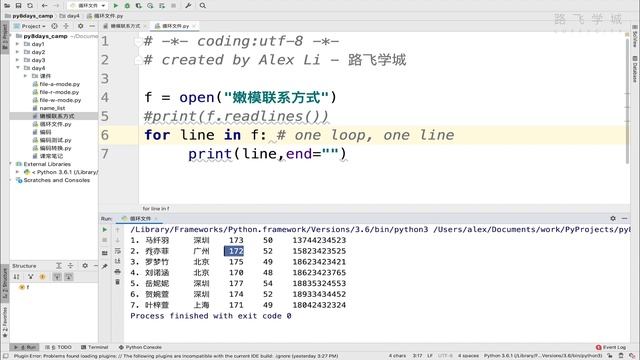This screenshot has height=360, width=640.
Task: Click py8days_camp breadcrumb
Action: click(29, 16)
